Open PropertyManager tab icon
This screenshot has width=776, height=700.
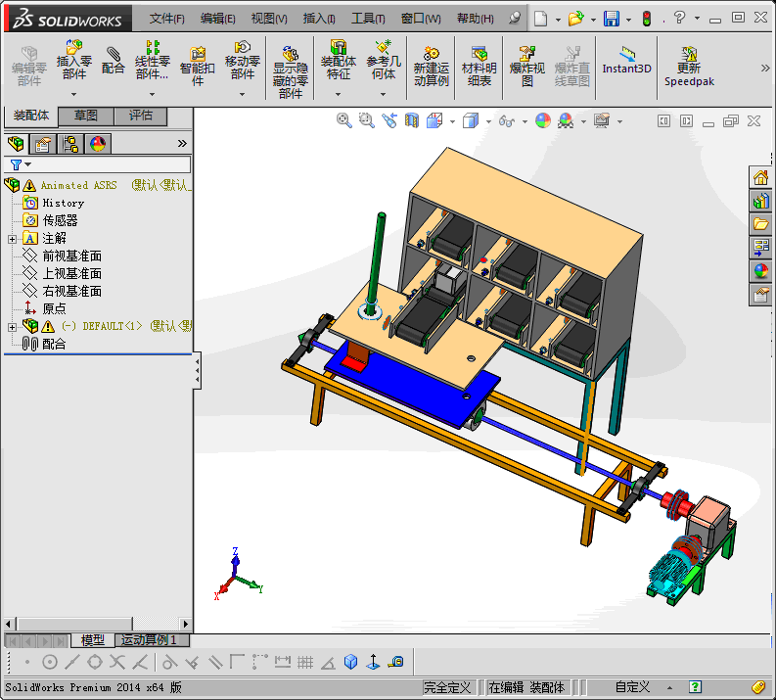tap(43, 144)
